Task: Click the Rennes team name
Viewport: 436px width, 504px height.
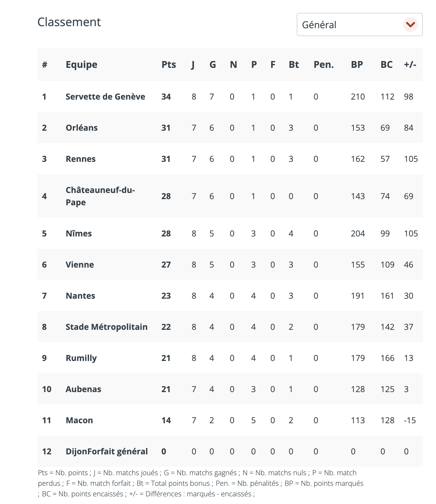Action: [81, 159]
